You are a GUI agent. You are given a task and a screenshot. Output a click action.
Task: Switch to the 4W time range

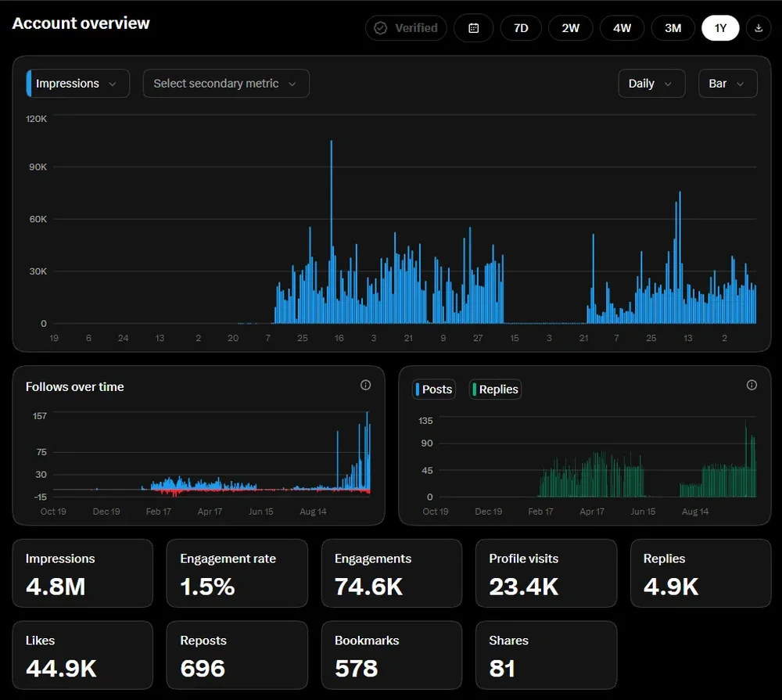click(x=622, y=28)
